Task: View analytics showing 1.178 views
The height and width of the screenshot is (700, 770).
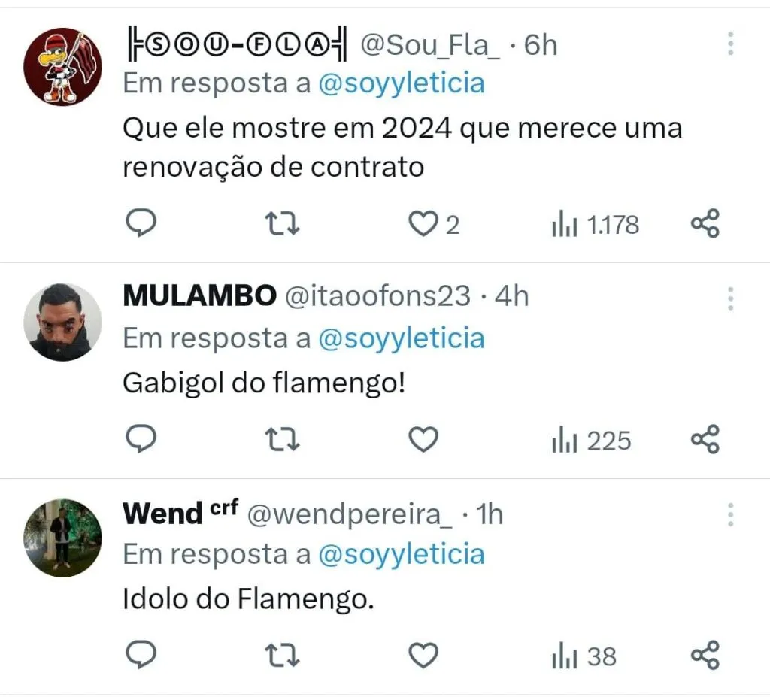Action: (595, 224)
